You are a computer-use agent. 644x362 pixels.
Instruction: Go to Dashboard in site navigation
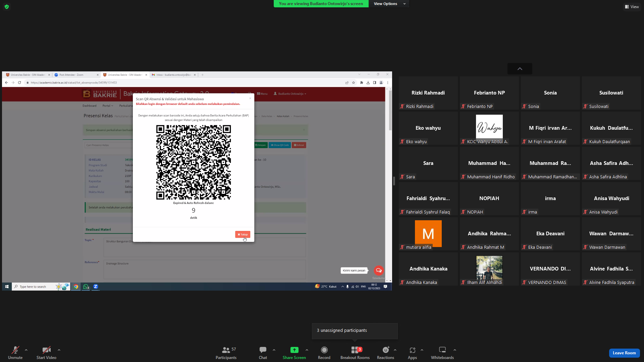point(90,106)
